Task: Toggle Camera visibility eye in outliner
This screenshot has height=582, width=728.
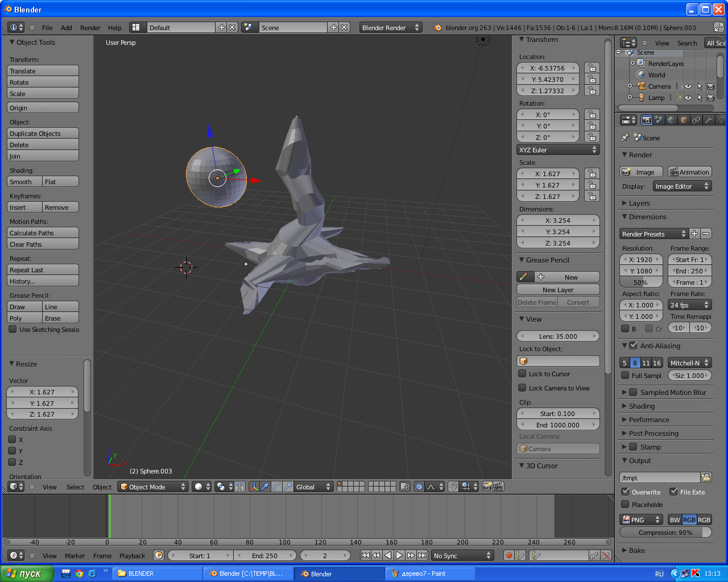Action: (x=688, y=86)
